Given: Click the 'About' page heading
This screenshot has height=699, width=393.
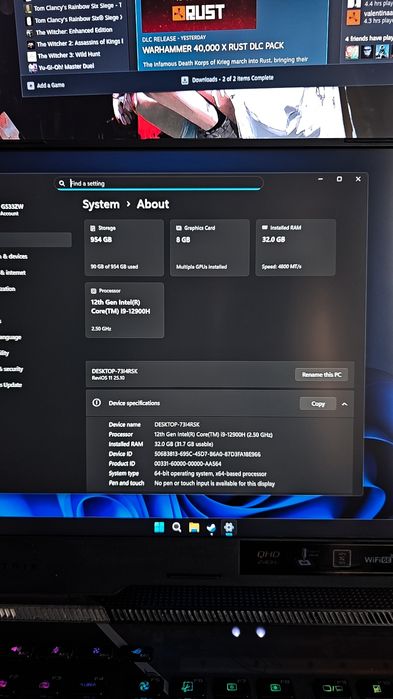Looking at the screenshot, I should coord(153,204).
